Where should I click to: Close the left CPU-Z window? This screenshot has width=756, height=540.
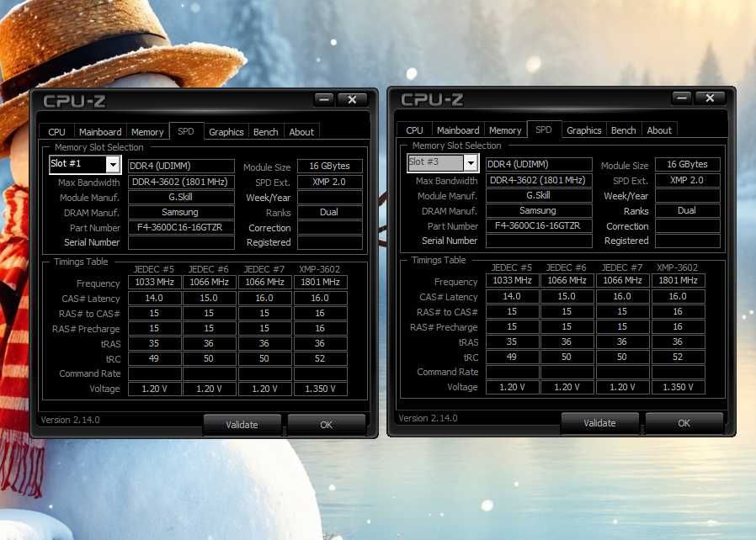click(x=352, y=100)
